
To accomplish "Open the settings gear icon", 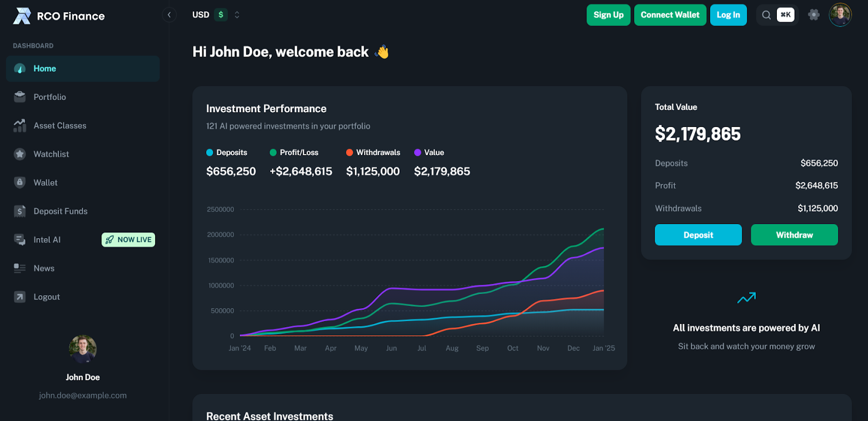I will click(813, 15).
